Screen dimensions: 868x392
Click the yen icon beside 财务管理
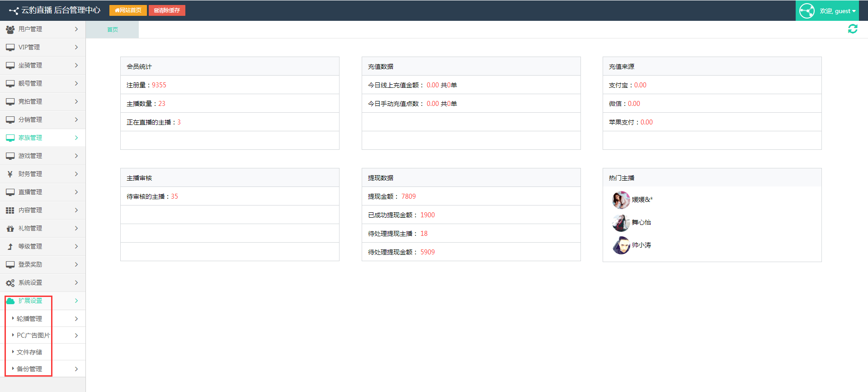10,174
